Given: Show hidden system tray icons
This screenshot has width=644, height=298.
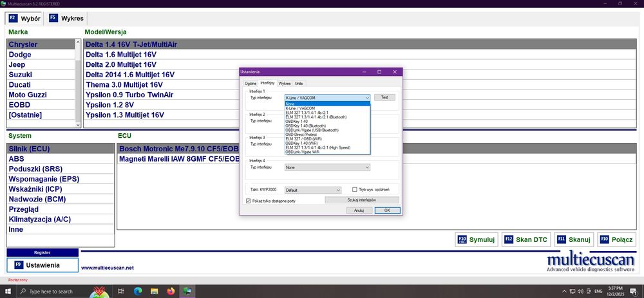Looking at the screenshot, I should 565,291.
